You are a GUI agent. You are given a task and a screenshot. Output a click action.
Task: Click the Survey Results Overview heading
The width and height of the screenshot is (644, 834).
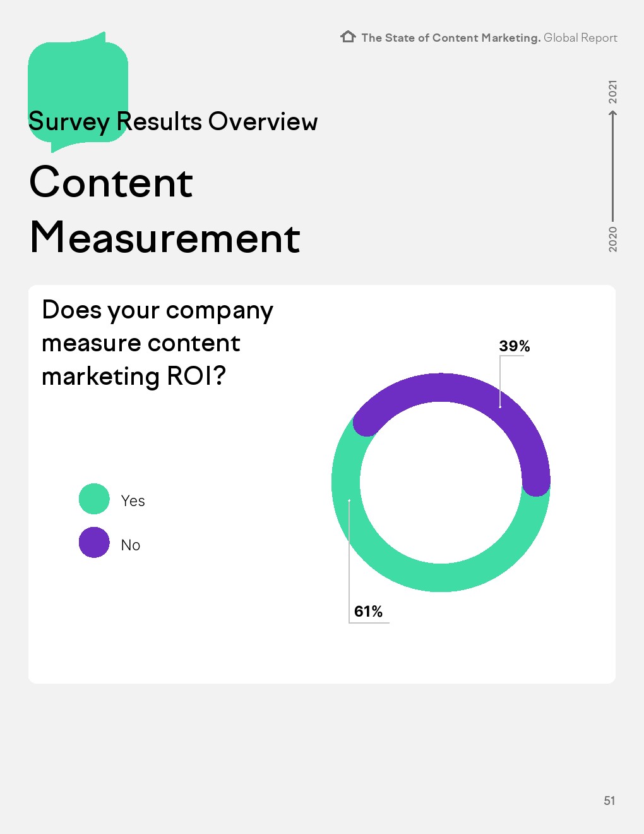click(173, 121)
